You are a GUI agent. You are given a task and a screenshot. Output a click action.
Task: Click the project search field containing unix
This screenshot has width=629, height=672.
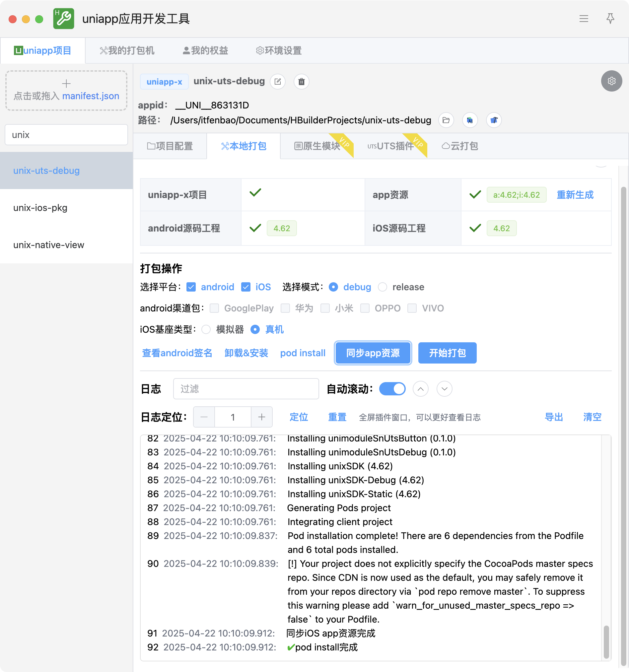click(66, 135)
